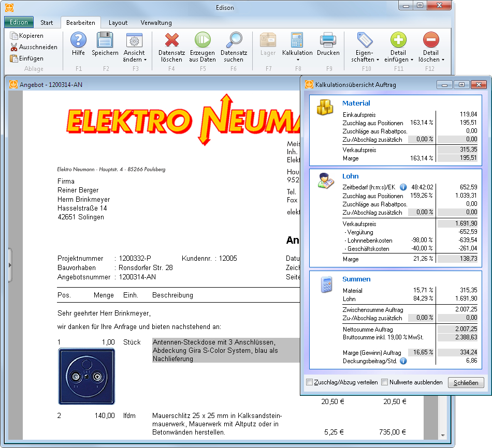Open the Verwaltung ribbon tab
Viewport: 492px width, 448px height.
click(x=156, y=23)
